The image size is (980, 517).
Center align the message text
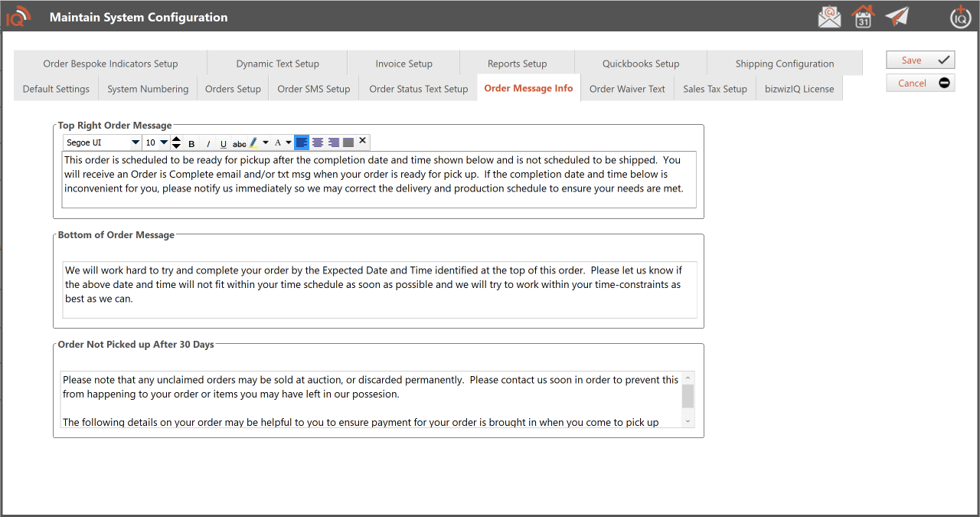coord(318,142)
